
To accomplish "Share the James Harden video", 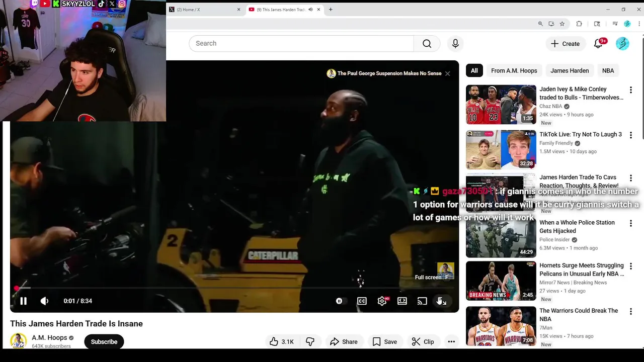I will click(x=344, y=342).
